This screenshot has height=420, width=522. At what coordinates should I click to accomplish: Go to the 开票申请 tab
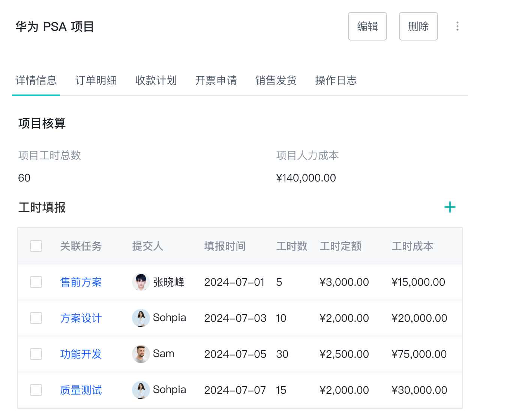(x=216, y=80)
